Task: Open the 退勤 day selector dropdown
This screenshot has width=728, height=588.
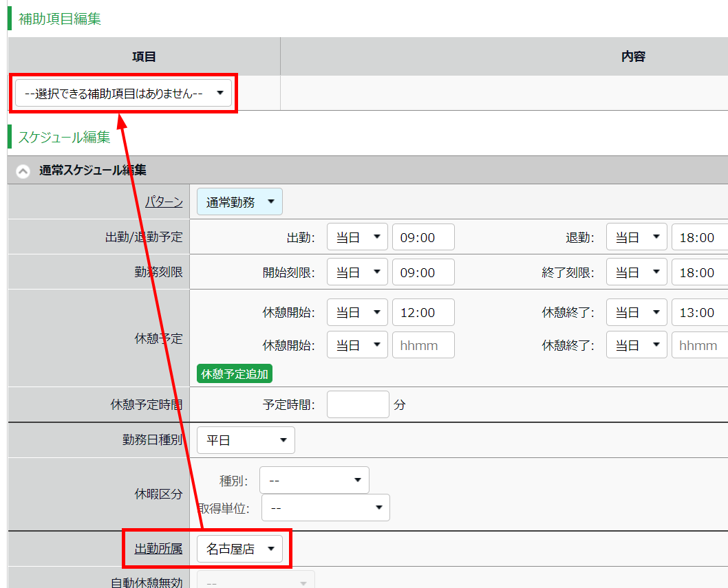Action: coord(636,237)
